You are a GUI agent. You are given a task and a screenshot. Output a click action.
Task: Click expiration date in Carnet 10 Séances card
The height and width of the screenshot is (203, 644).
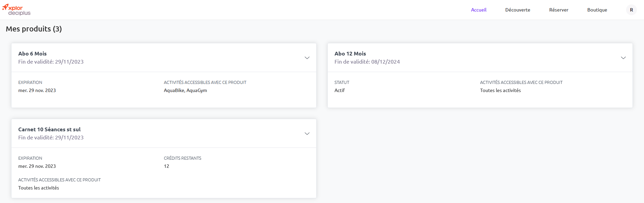[x=37, y=166]
